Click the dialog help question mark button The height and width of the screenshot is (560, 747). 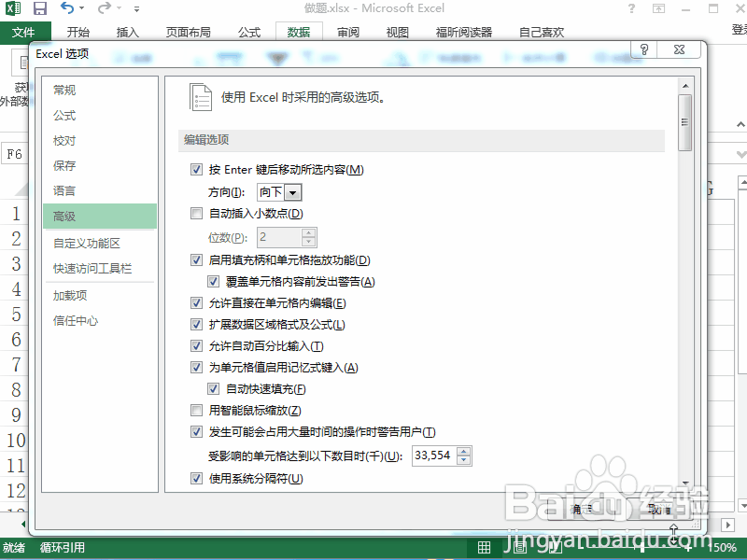pos(644,49)
